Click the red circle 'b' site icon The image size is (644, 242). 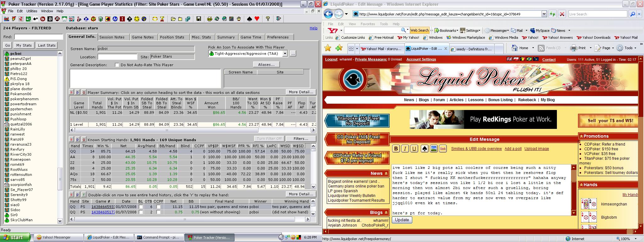point(43,19)
